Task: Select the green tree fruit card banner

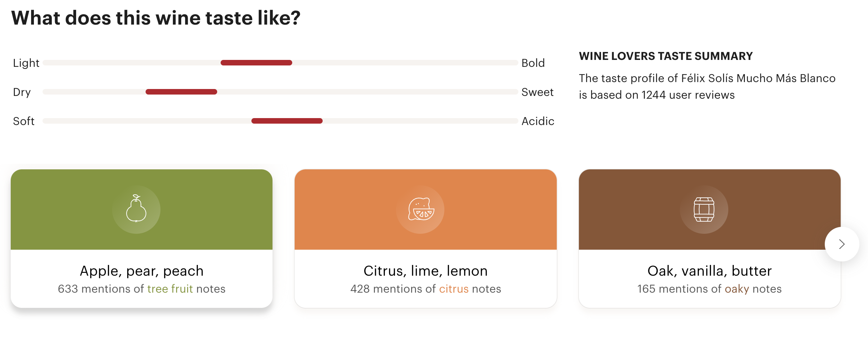Action: (142, 210)
